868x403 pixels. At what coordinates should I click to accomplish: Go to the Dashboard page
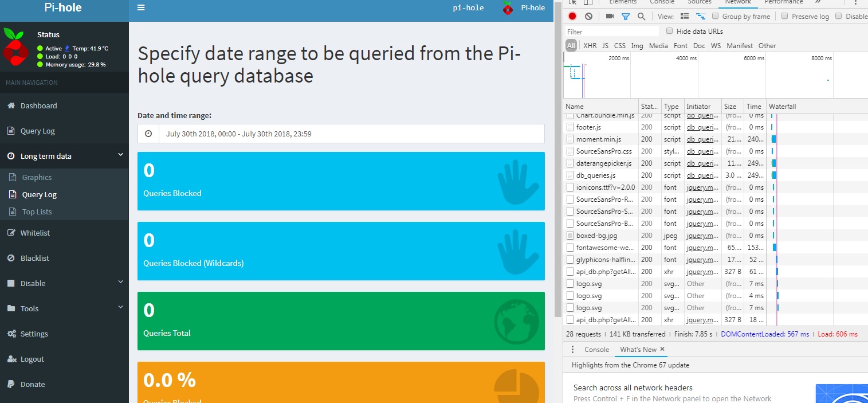[x=38, y=105]
